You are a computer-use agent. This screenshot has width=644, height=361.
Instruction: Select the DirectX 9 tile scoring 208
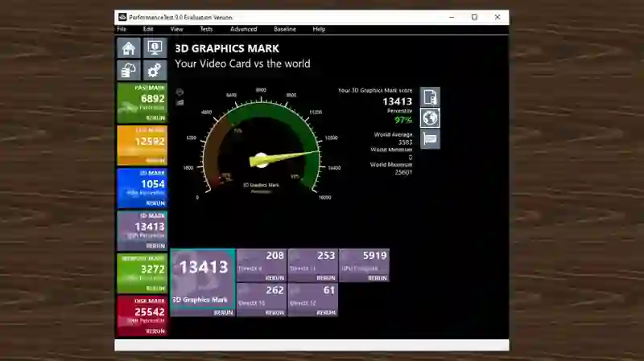click(261, 265)
